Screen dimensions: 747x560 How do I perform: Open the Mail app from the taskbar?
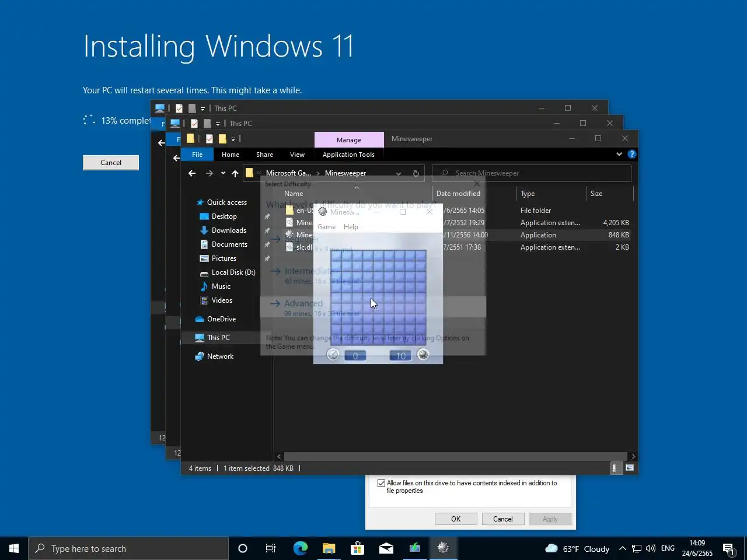pyautogui.click(x=386, y=548)
